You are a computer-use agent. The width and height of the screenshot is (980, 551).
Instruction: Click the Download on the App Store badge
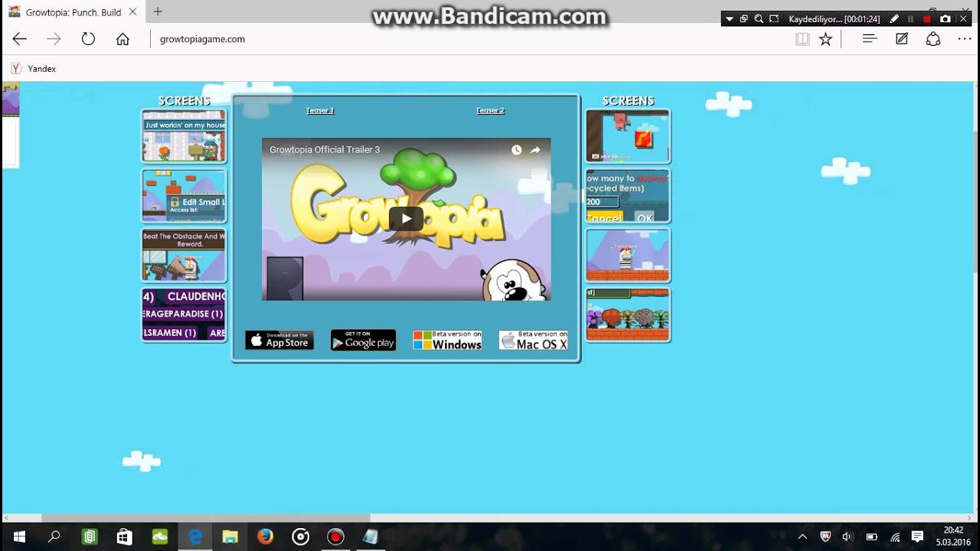click(x=279, y=341)
